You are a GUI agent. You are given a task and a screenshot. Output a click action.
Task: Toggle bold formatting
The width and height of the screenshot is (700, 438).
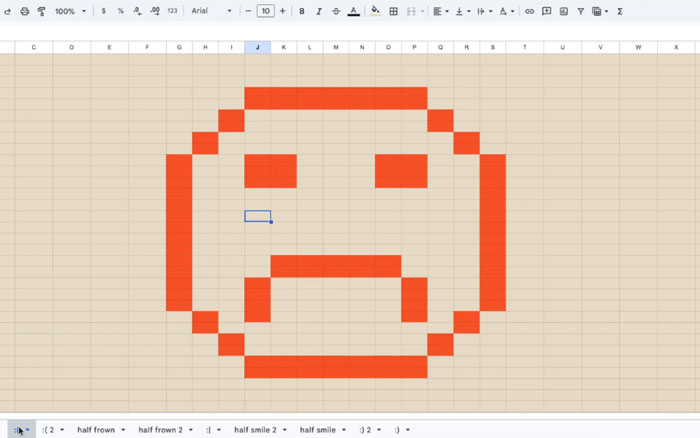(302, 11)
